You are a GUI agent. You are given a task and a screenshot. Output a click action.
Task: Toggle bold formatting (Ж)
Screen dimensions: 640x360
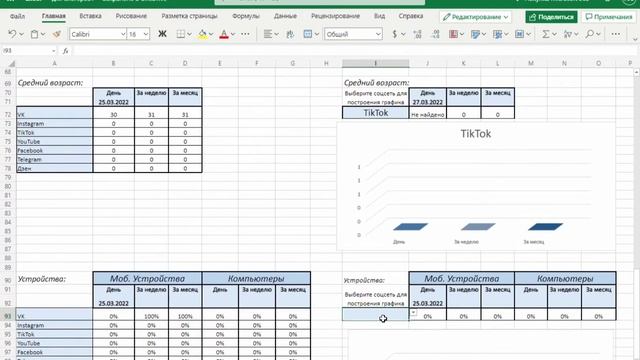162,34
